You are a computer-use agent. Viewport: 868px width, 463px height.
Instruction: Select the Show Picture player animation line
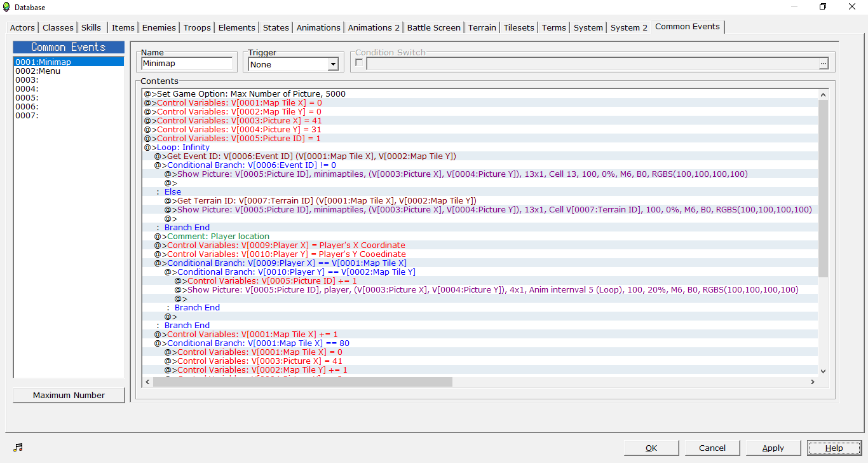pyautogui.click(x=480, y=289)
